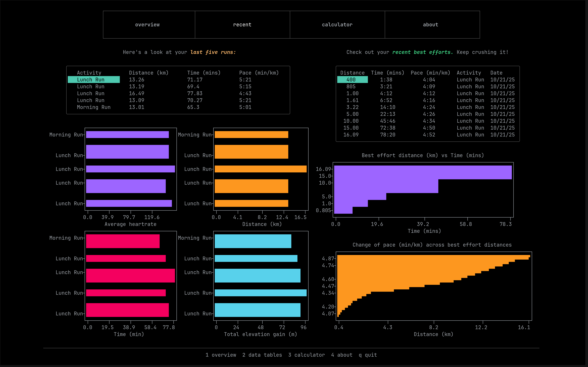Select the 16.09 best effort row
This screenshot has width=588, height=367.
[351, 135]
